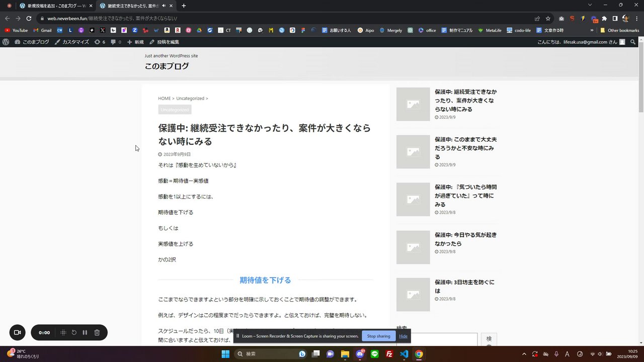Click thumbnail of 今日やる気が起きなかったら post
This screenshot has height=362, width=644.
(413, 247)
